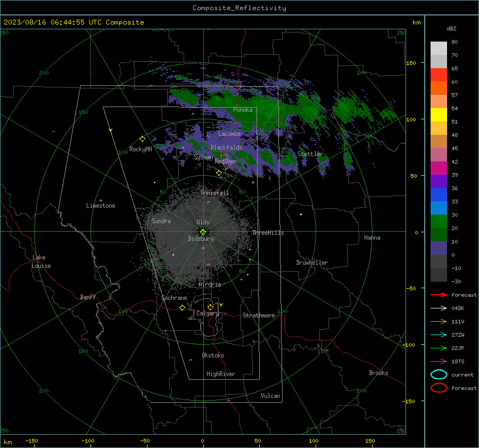Click the white 04DK arrow icon
Viewport: 479px width, 448px height.
tap(439, 308)
